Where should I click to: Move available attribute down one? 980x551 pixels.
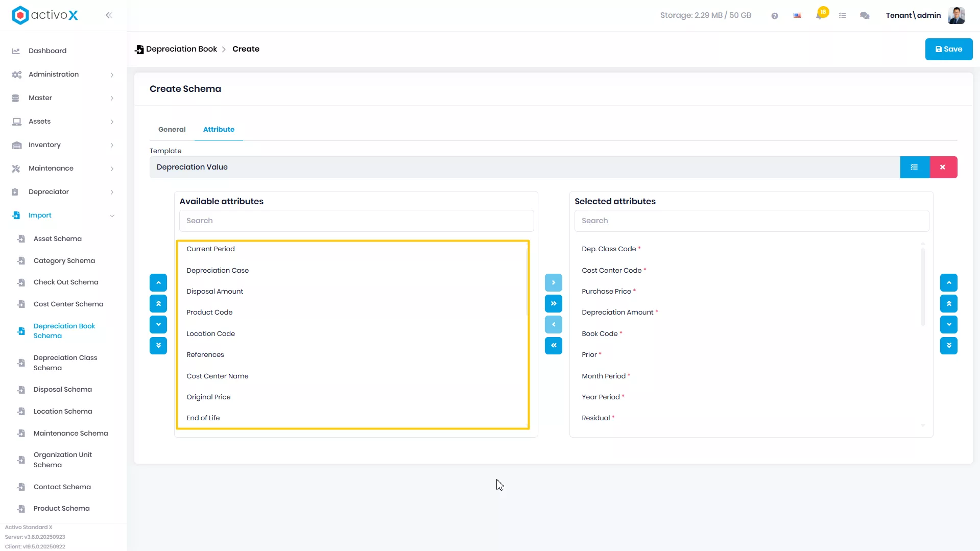158,324
